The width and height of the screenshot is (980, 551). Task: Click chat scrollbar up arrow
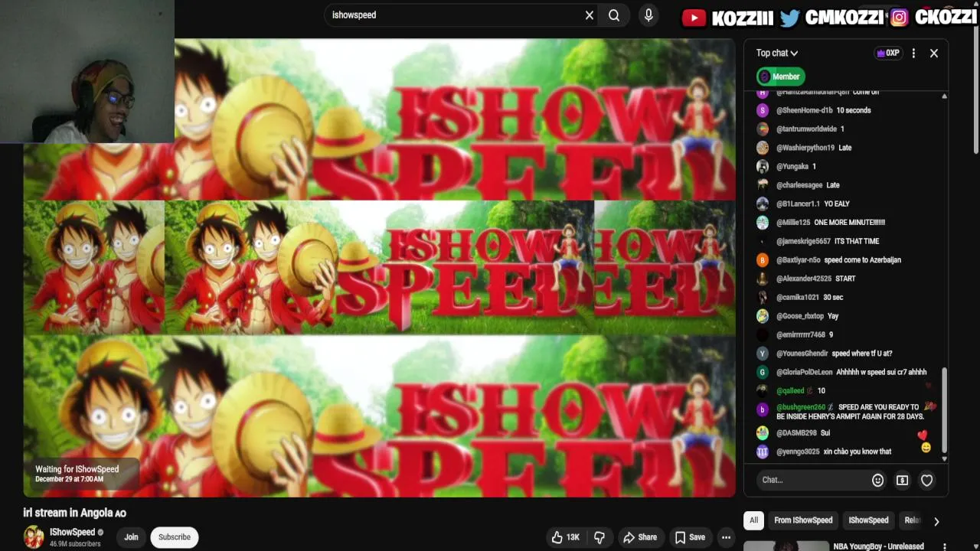[x=944, y=96]
